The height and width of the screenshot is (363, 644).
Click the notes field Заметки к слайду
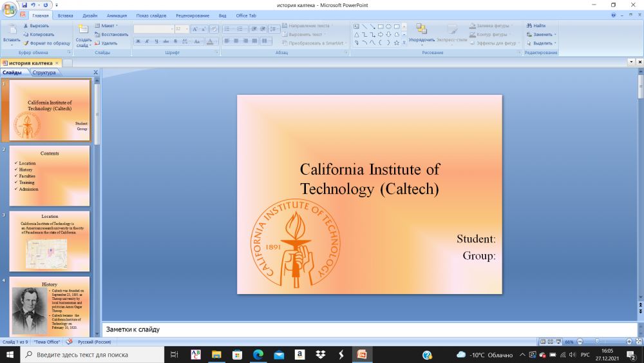click(x=369, y=329)
